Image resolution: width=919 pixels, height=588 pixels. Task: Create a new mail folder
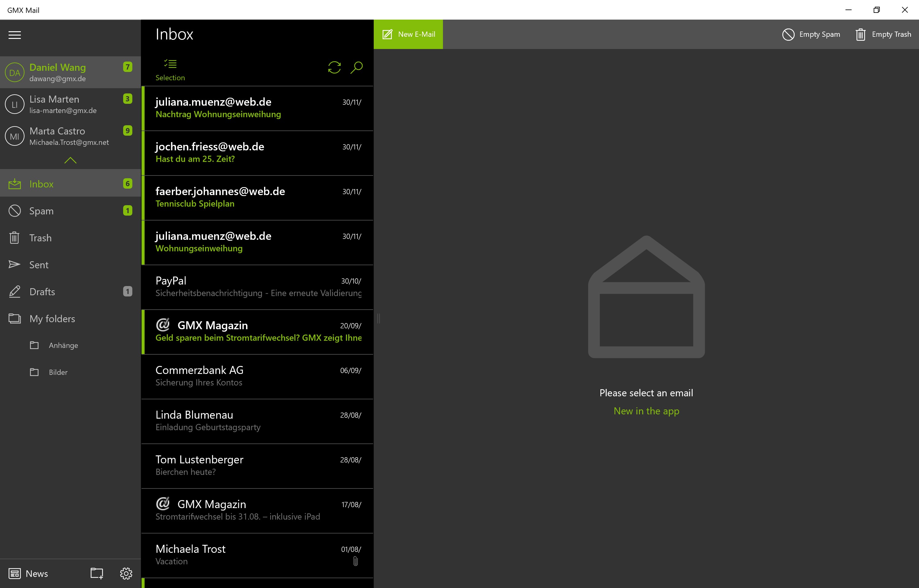pos(96,573)
